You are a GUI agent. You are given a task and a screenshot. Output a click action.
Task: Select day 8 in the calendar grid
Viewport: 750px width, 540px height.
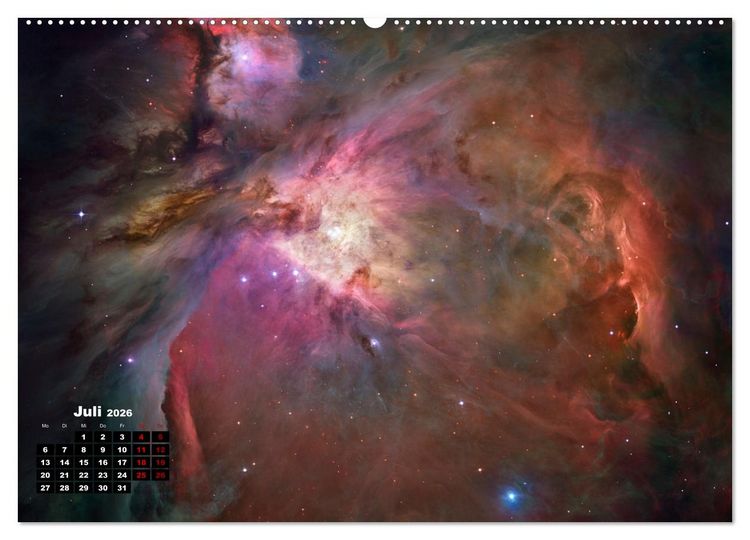84,450
